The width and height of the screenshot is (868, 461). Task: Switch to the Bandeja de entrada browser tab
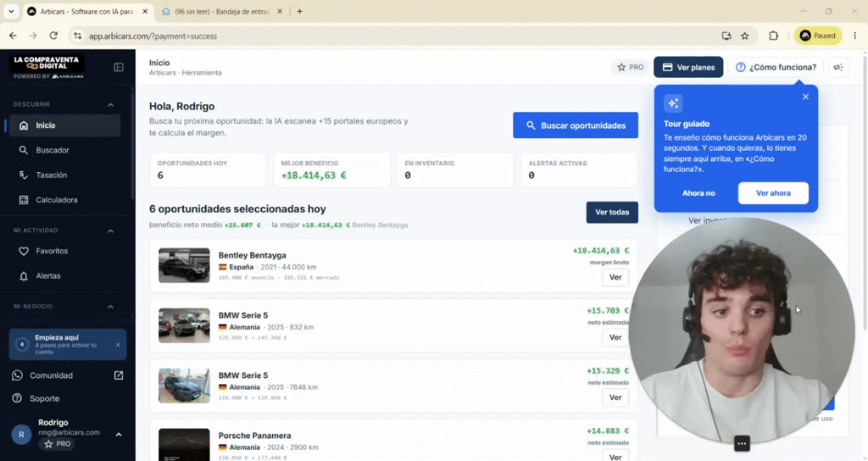pyautogui.click(x=221, y=11)
